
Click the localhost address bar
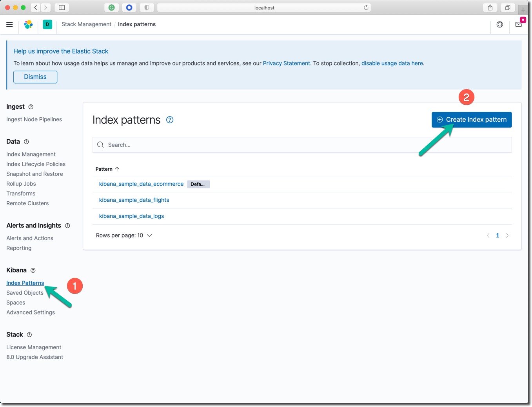264,7
